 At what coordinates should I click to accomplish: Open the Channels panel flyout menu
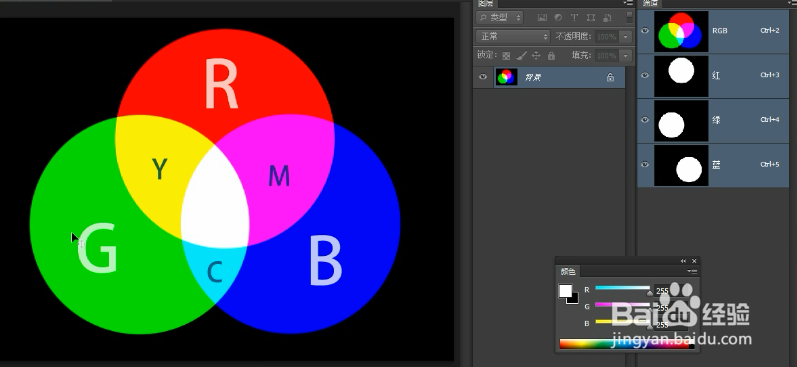pyautogui.click(x=791, y=3)
